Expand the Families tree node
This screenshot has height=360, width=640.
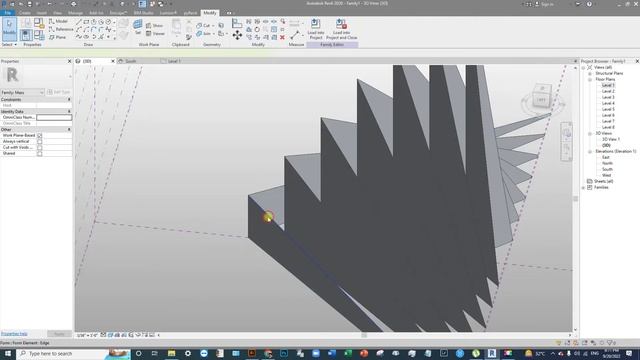coord(584,187)
